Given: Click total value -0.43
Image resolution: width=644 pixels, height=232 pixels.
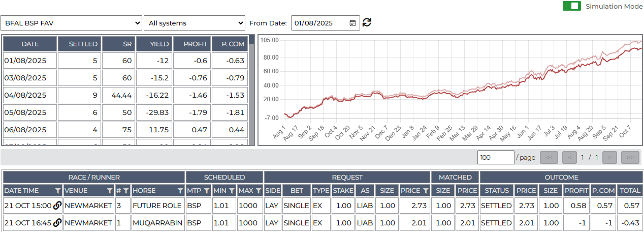Looking at the screenshot, I should pos(629,222).
